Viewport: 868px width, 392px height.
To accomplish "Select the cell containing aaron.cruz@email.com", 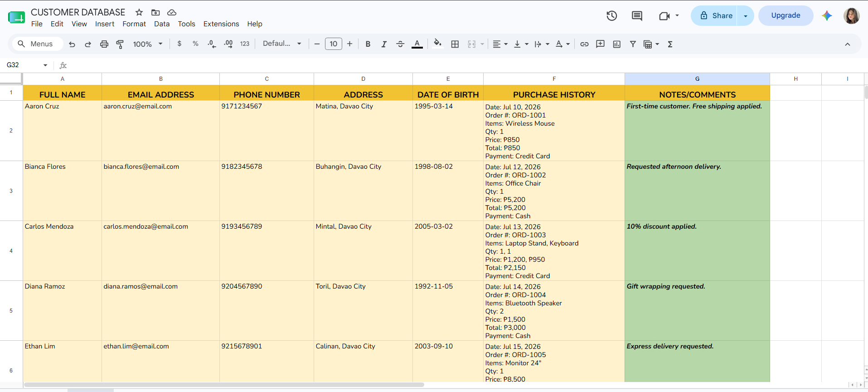I will point(160,131).
